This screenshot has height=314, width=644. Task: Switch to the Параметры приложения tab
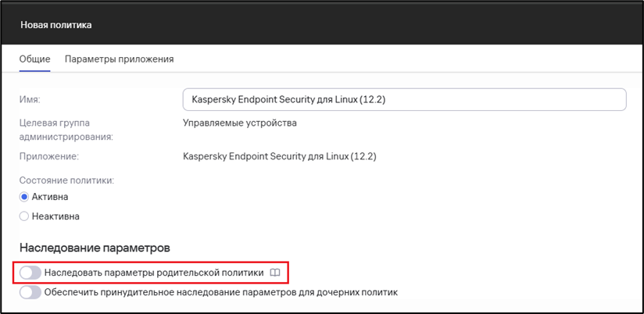tap(119, 59)
